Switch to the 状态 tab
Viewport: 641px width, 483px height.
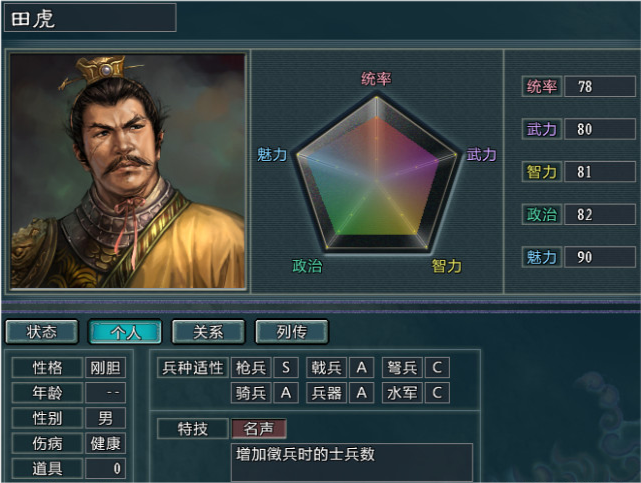[41, 332]
